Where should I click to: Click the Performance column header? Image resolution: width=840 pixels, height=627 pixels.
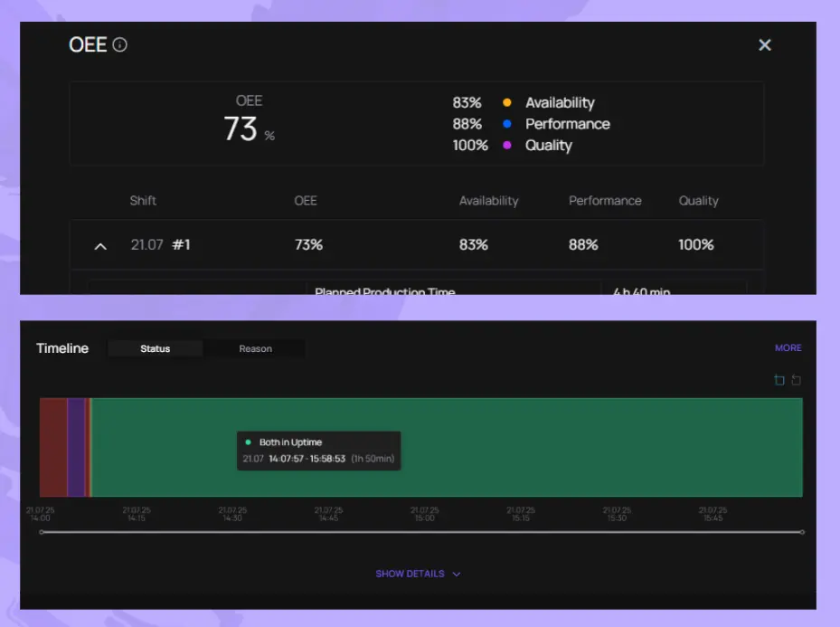(605, 201)
